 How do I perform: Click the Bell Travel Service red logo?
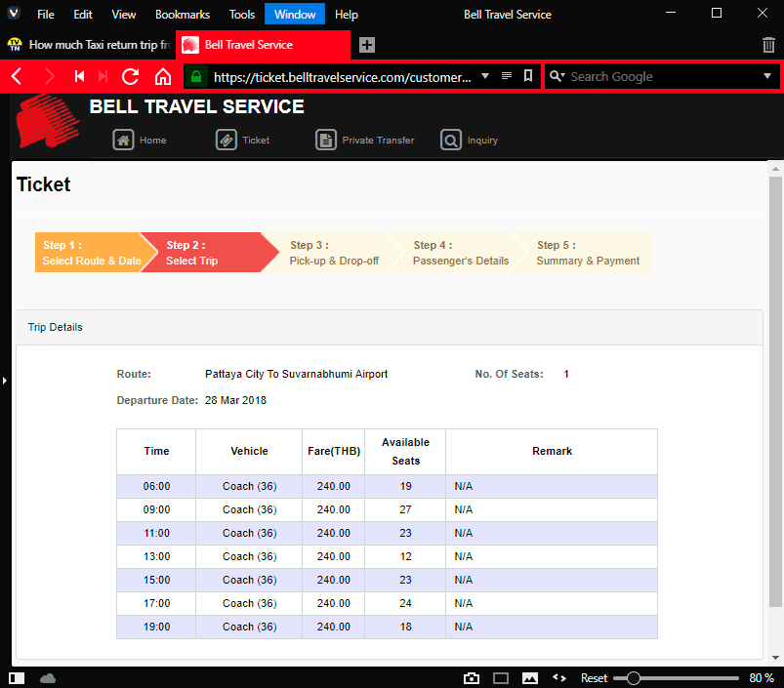click(47, 121)
